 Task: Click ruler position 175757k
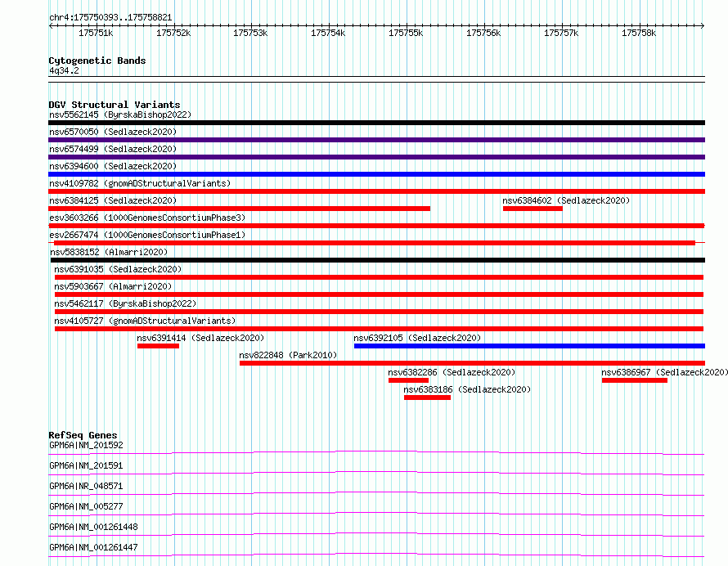tap(561, 33)
